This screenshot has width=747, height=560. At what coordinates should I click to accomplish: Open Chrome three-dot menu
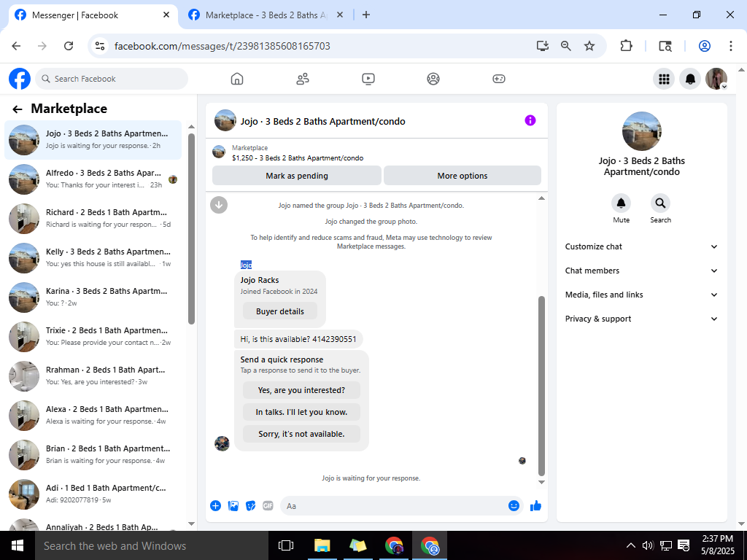(x=731, y=46)
